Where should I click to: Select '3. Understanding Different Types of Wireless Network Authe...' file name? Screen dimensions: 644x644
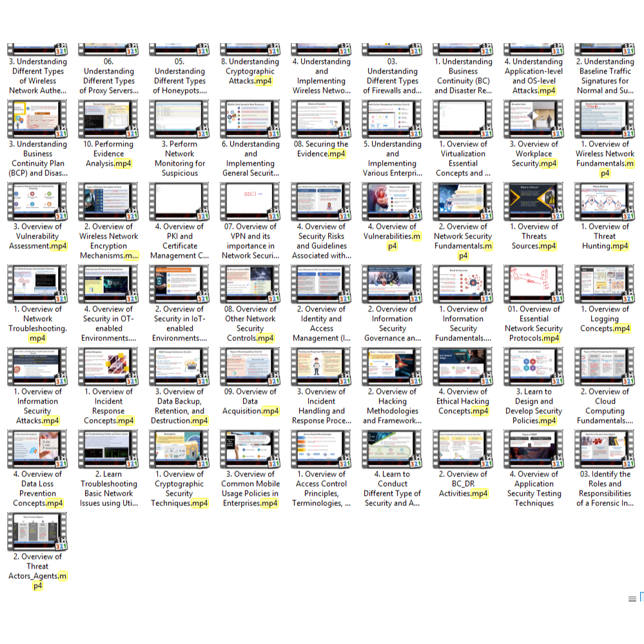point(38,76)
